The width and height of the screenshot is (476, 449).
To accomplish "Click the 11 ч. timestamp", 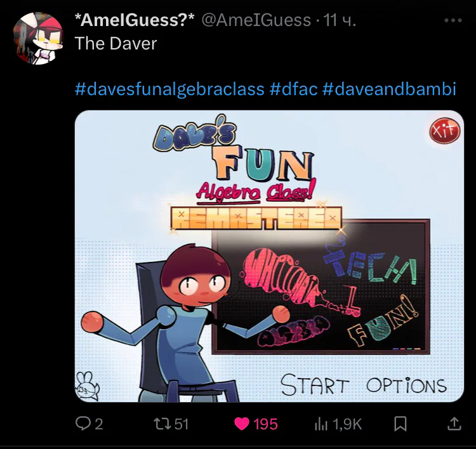I will pyautogui.click(x=340, y=20).
